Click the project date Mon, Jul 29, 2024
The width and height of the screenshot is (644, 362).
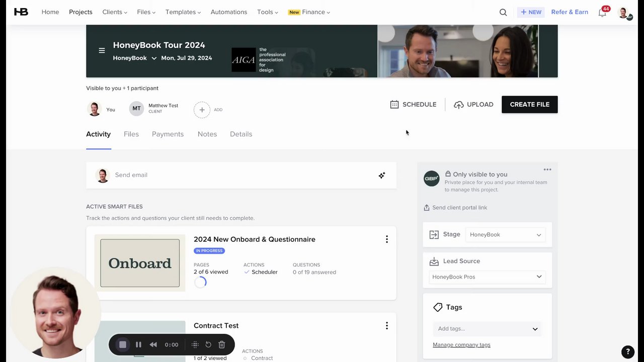pos(187,58)
